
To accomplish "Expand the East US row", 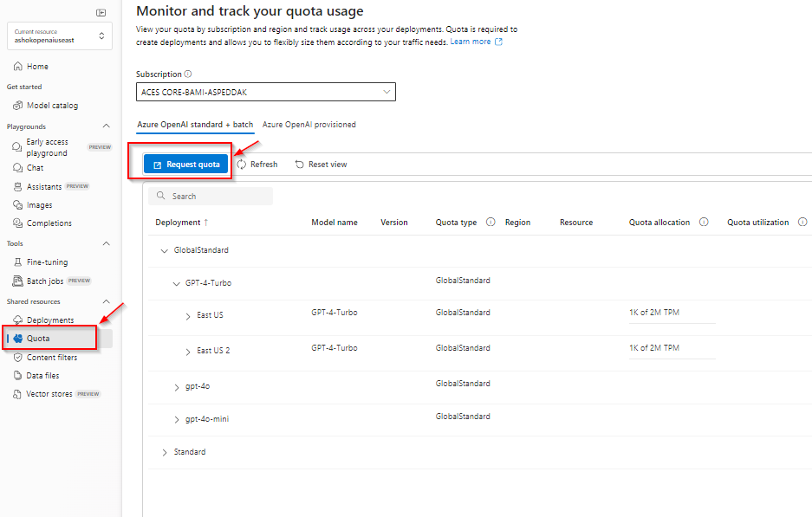I will (x=188, y=316).
